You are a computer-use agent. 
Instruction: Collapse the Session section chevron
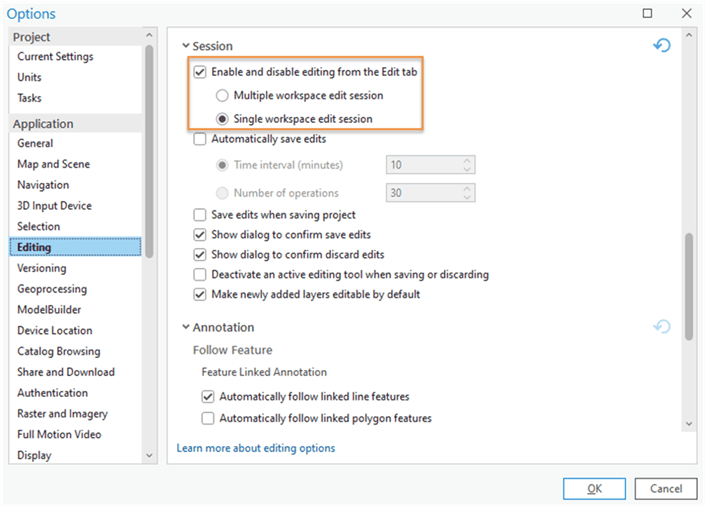click(185, 46)
